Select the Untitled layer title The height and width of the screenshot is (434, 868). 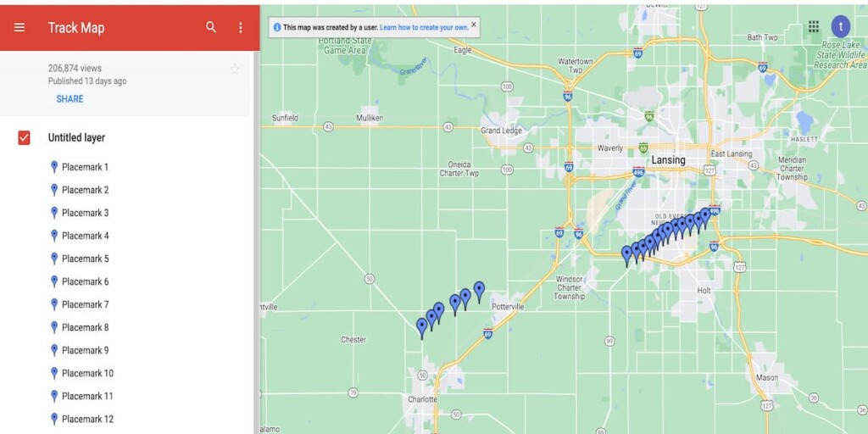(76, 138)
